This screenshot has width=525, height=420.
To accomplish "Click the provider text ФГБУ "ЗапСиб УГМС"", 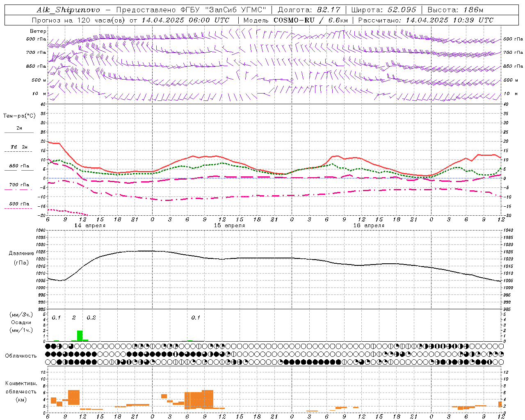I will point(224,10).
